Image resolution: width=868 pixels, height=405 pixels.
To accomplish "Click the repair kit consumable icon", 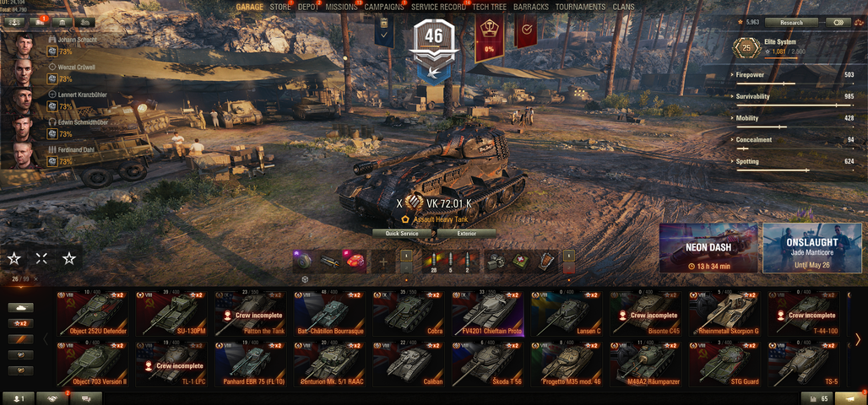I will coord(496,262).
